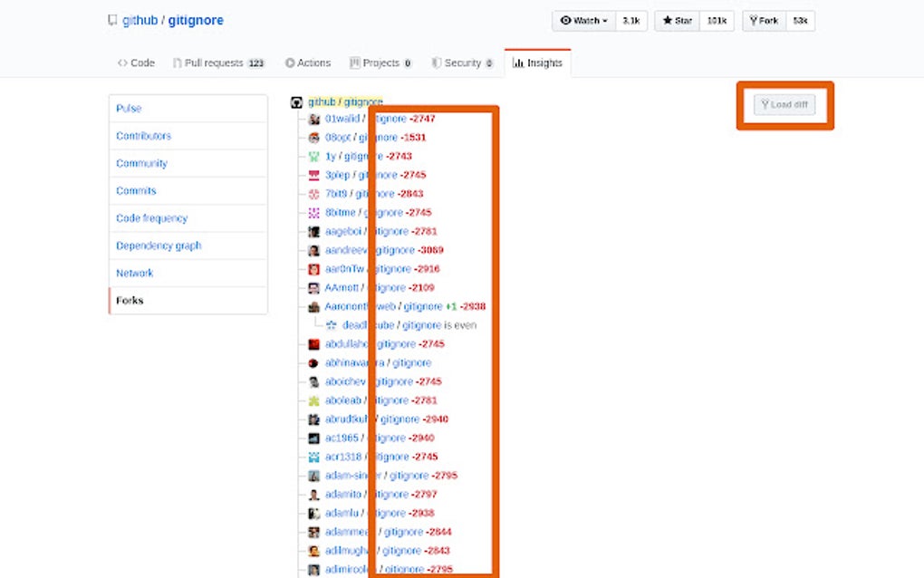
Task: Click 01walid's avatar thumbnail in the forks list
Action: [313, 119]
